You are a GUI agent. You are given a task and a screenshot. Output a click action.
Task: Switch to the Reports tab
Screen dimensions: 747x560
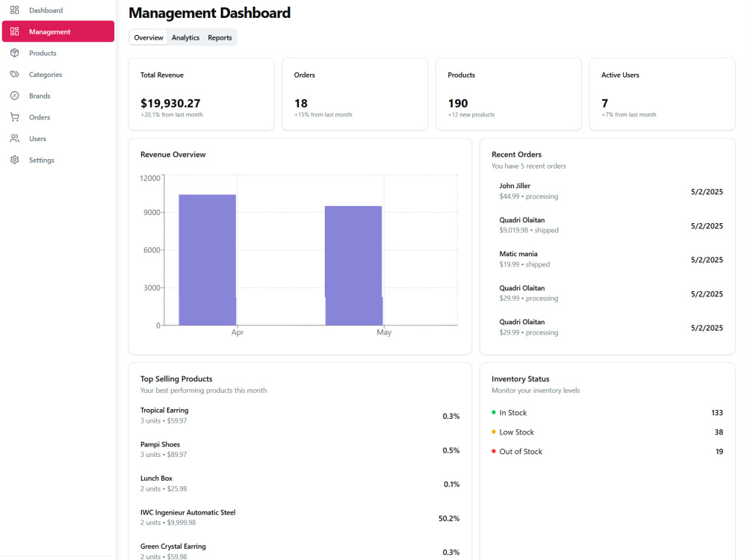click(x=220, y=37)
